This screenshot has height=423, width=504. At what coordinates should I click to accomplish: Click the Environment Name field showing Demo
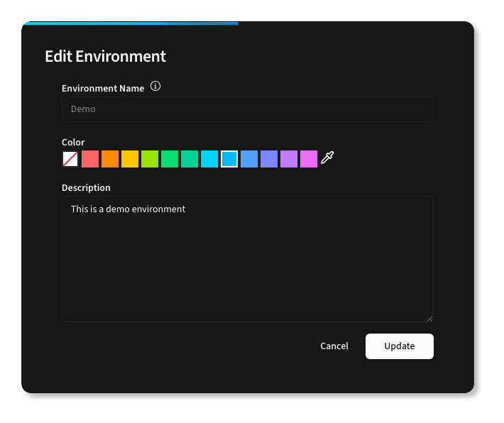click(x=247, y=109)
